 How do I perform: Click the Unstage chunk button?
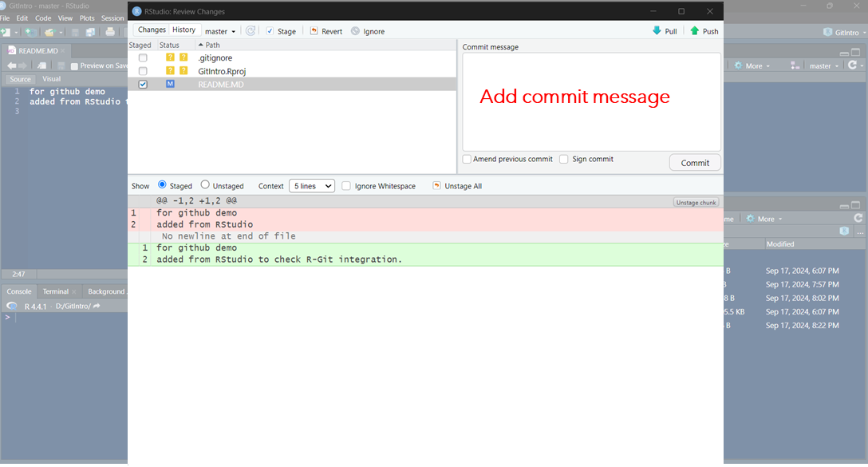[x=696, y=202]
